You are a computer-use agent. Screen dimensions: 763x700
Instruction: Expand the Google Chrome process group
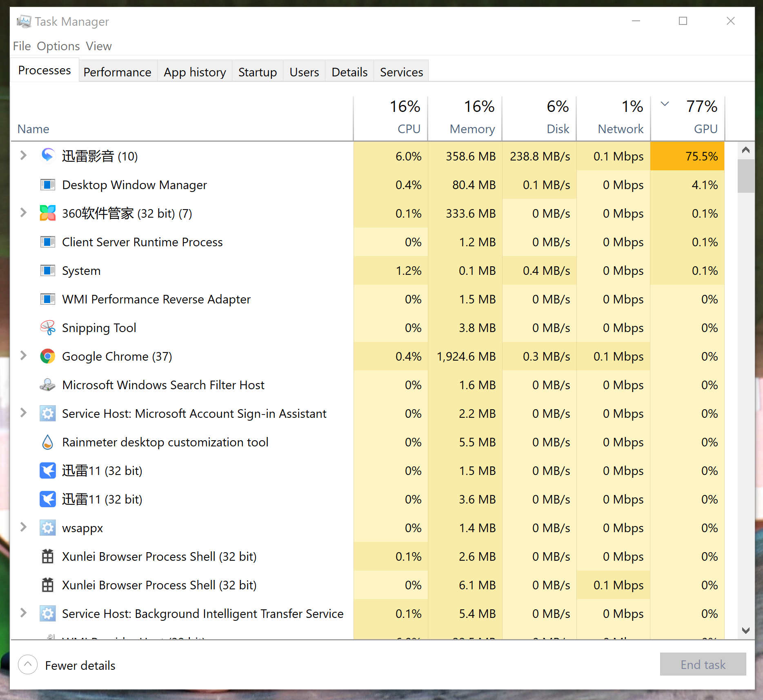coord(23,356)
